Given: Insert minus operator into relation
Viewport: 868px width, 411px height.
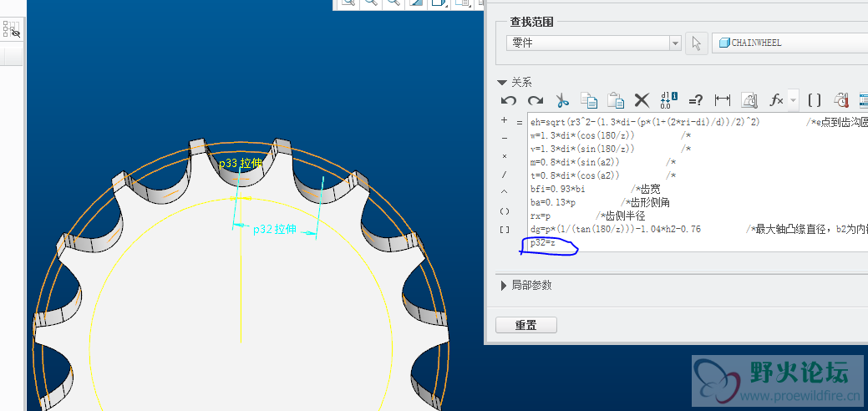Looking at the screenshot, I should 504,138.
